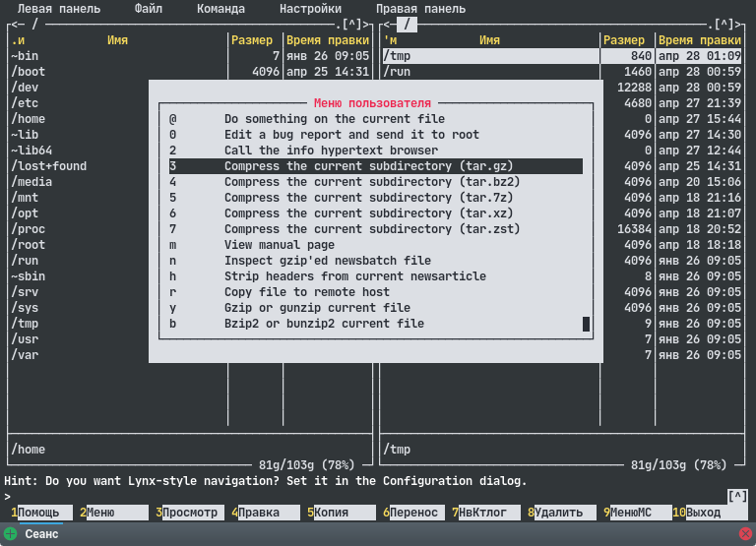Select 'Call the info hypertext browser' entry
The height and width of the screenshot is (546, 756).
coord(376,151)
